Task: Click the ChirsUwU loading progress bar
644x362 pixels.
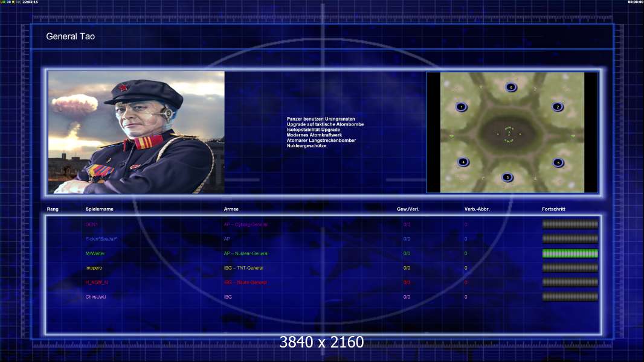Action: (x=570, y=297)
